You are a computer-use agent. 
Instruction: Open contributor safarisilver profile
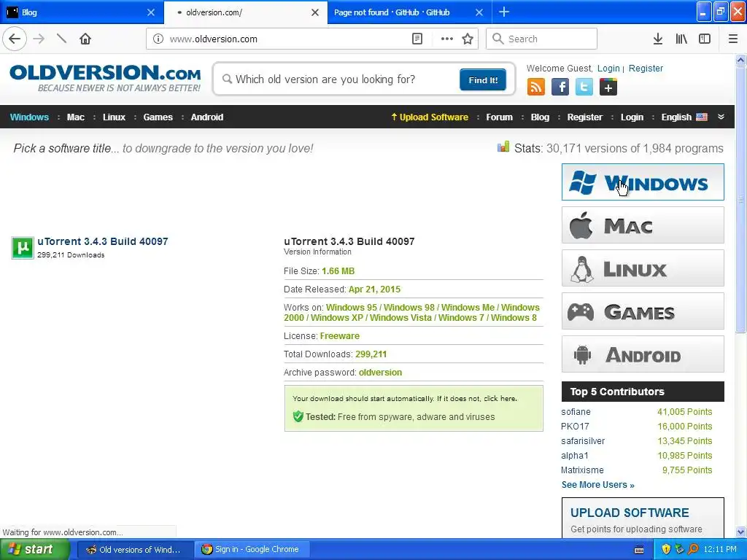583,441
